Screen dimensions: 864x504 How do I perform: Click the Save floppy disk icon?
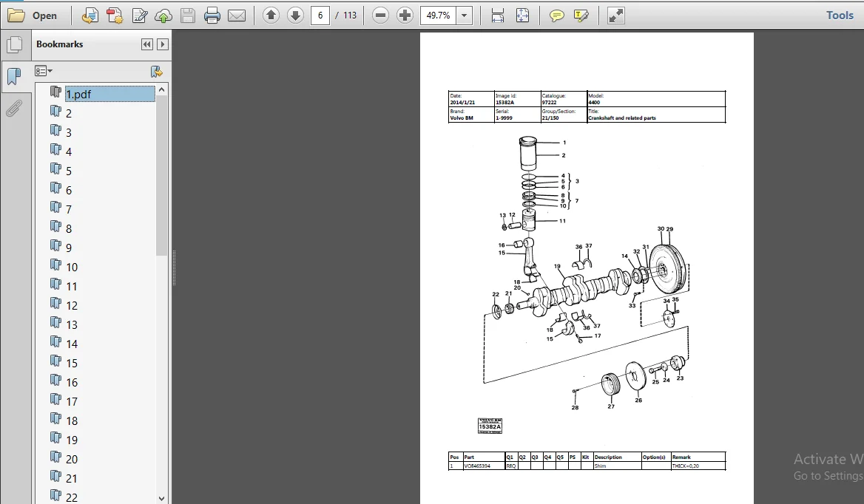coord(188,16)
